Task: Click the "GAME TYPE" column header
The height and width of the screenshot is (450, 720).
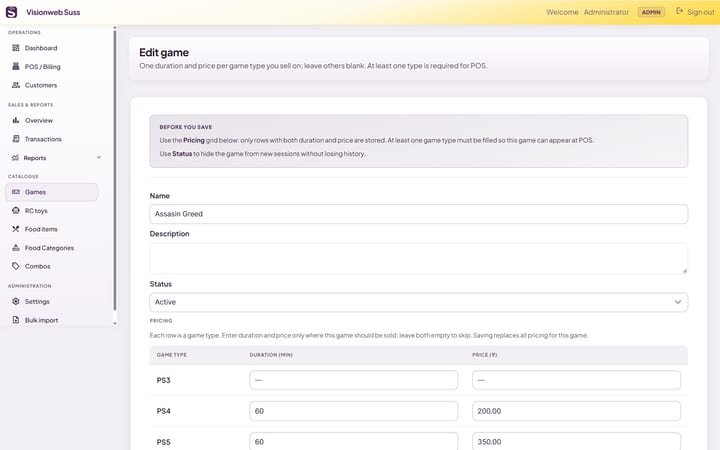Action: tap(172, 355)
